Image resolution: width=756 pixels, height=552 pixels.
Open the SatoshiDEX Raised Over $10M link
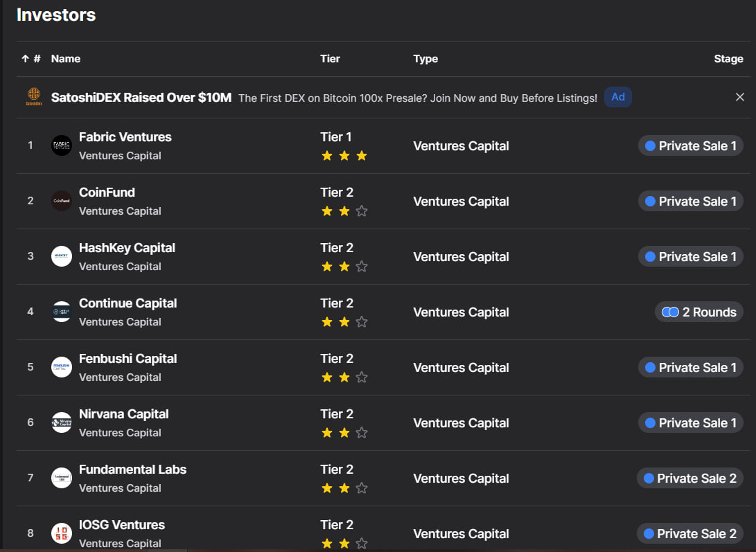[x=141, y=98]
